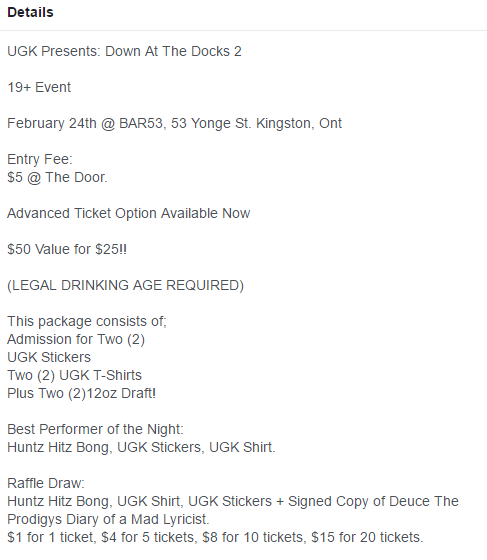
Task: Click the Details heading
Action: [x=30, y=12]
